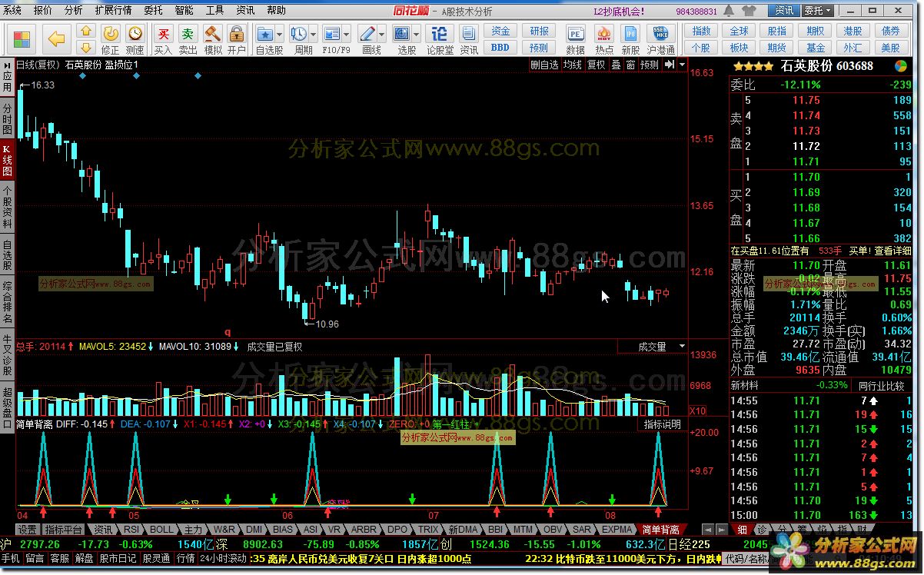Select the K线图 side tab
Viewport: 924px width, 575px height.
(7, 161)
